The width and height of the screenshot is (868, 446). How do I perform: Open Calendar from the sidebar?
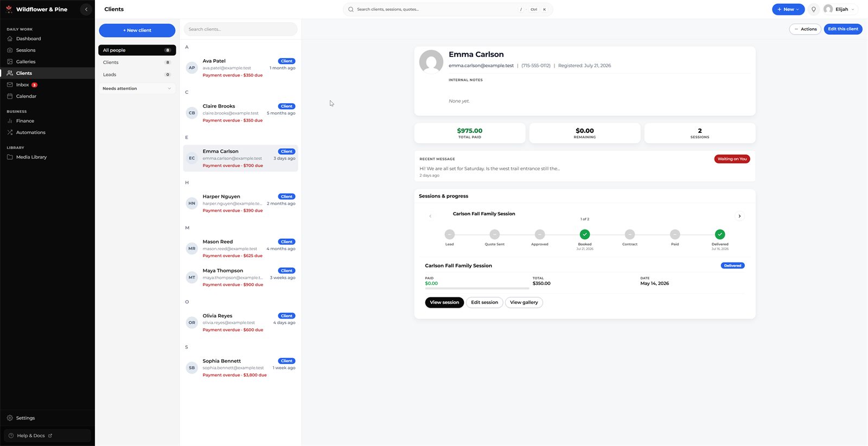[47, 96]
